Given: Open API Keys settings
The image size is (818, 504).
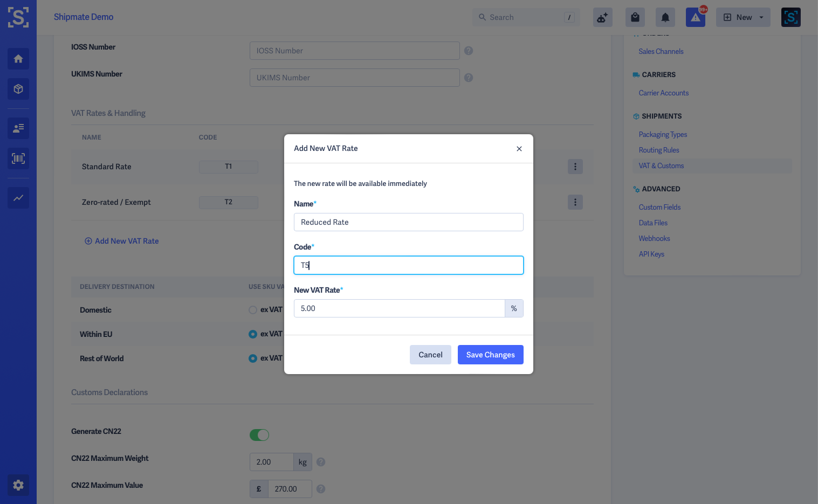Looking at the screenshot, I should point(651,254).
